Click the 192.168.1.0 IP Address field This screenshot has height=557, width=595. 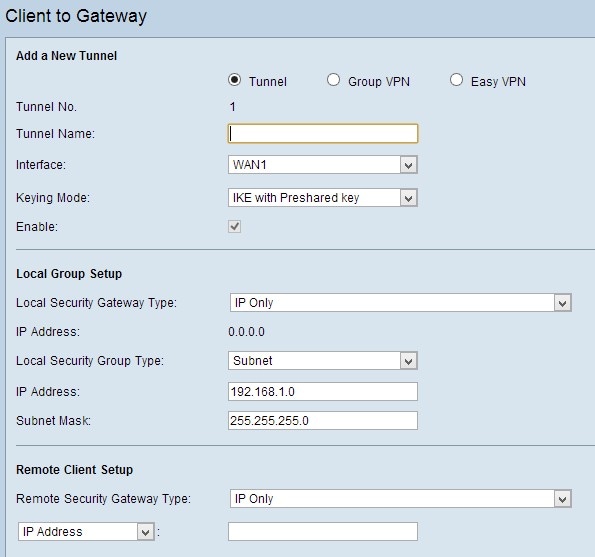(323, 392)
